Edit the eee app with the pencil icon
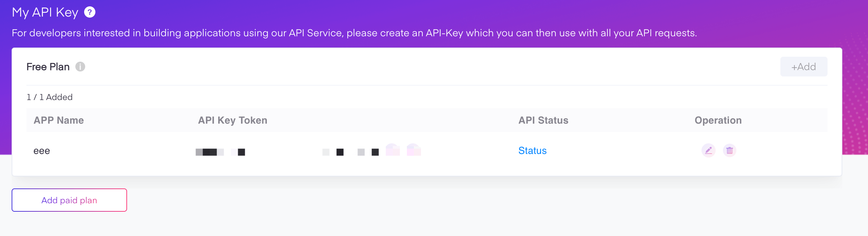Screen dimensions: 868x236 [708, 150]
